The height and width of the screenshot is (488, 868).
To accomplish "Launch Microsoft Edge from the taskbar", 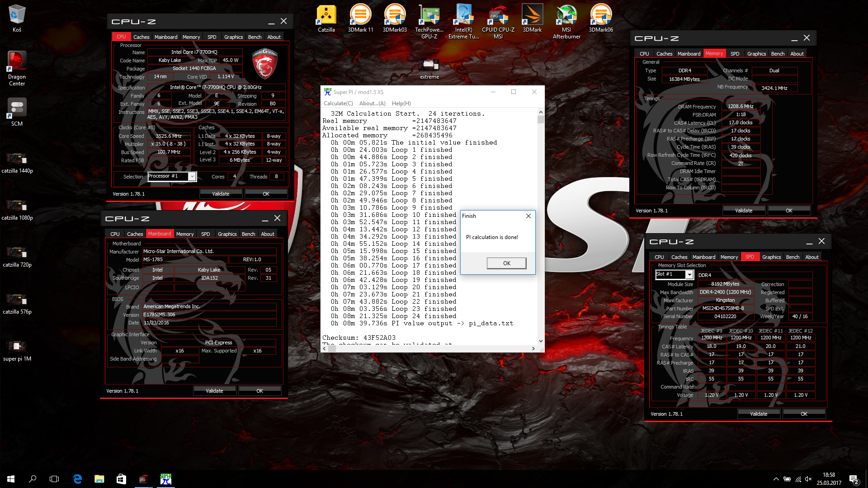I will 77,479.
